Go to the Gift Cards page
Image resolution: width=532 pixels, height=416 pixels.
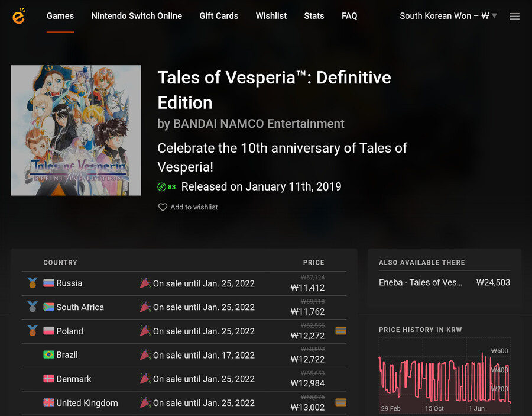point(219,16)
